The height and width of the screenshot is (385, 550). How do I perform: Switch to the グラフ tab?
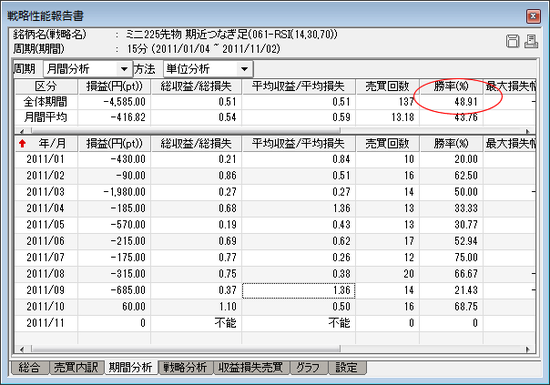tap(309, 367)
